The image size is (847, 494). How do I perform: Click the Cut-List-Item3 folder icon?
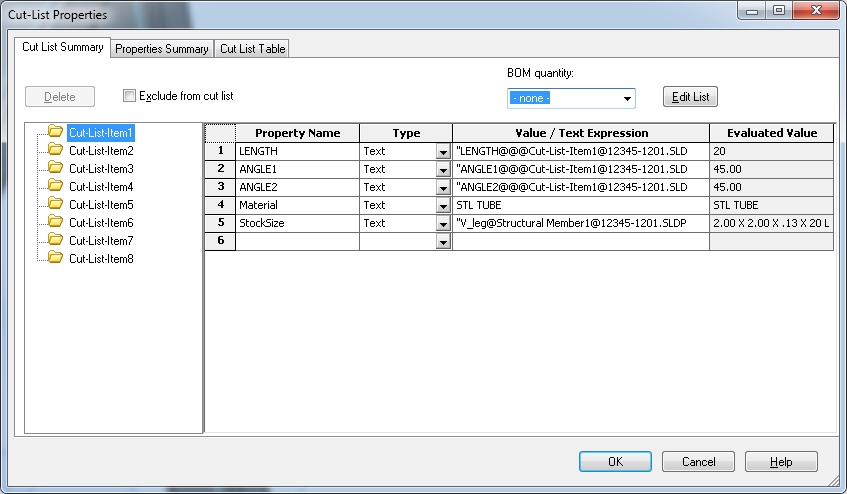55,167
